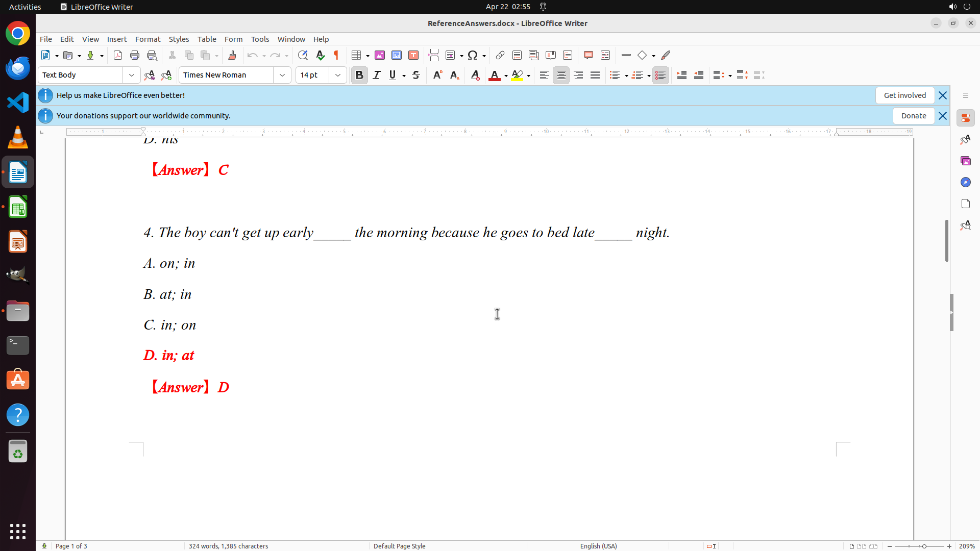Click the Donate button
This screenshot has height=551, width=980.
coord(913,116)
